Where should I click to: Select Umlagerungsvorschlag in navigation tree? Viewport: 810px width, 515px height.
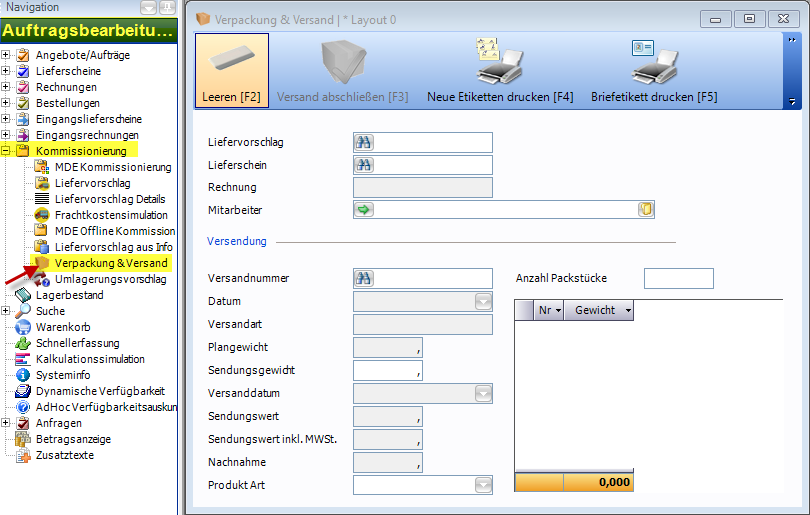pos(110,279)
